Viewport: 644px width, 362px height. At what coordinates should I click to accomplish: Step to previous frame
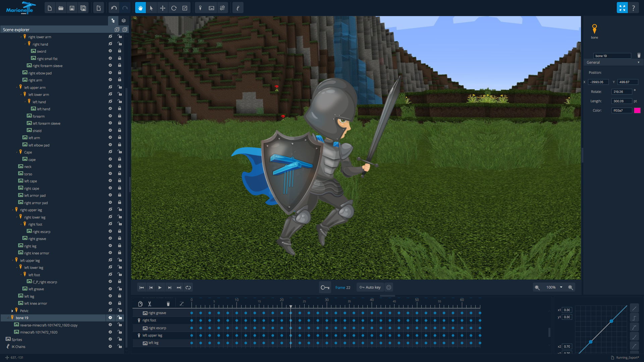(x=151, y=288)
